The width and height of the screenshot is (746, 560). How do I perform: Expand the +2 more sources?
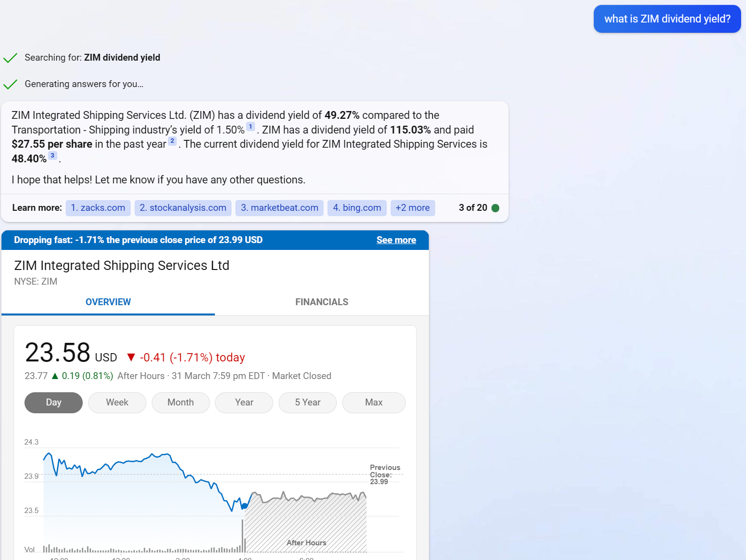pyautogui.click(x=412, y=208)
